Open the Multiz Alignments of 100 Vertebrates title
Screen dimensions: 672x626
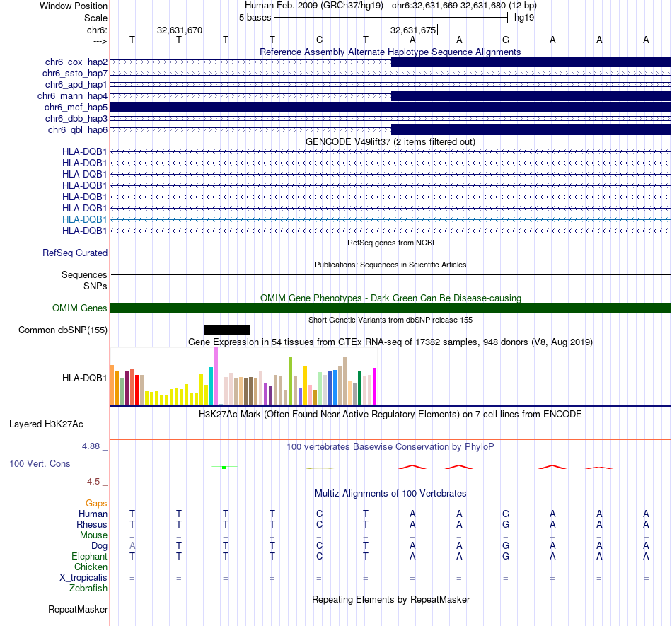(x=390, y=493)
